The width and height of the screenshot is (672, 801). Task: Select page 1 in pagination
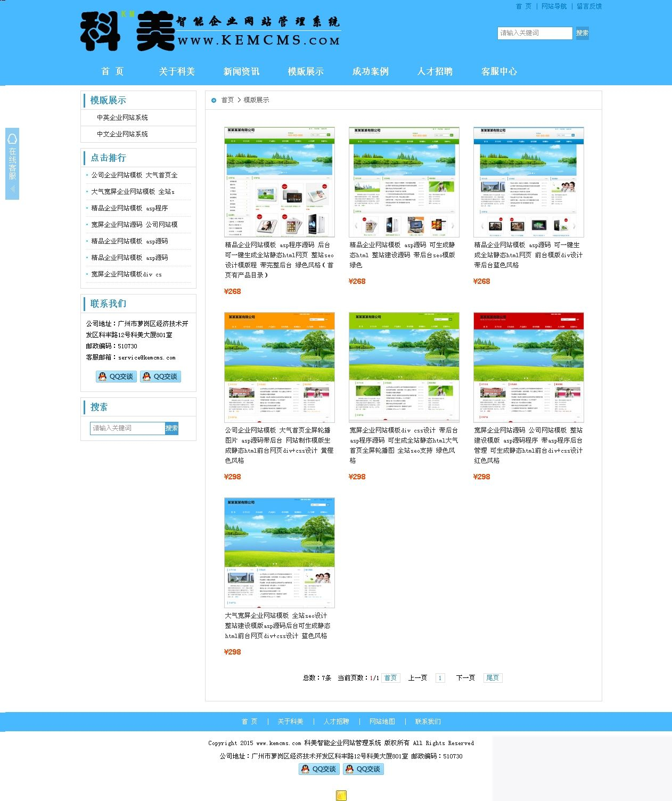pos(440,677)
